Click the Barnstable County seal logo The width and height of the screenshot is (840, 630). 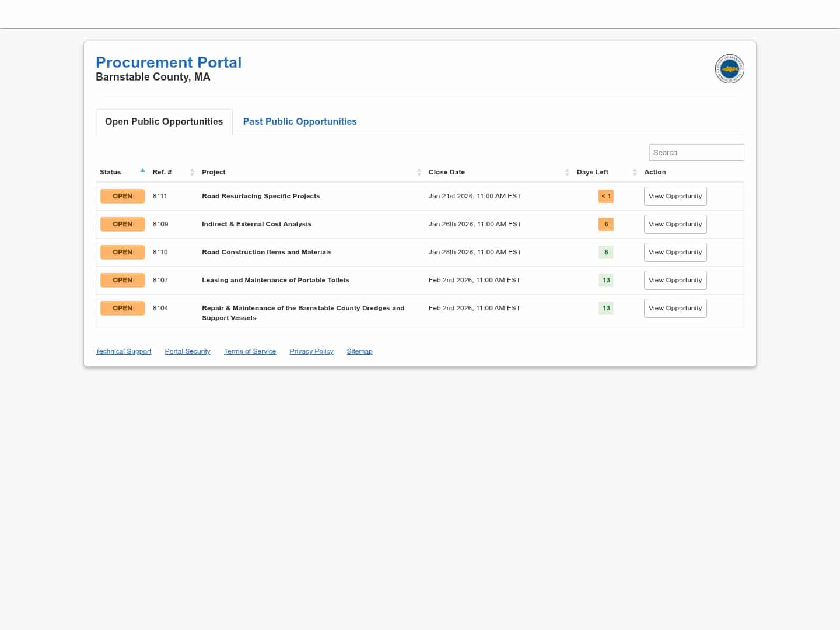point(729,69)
